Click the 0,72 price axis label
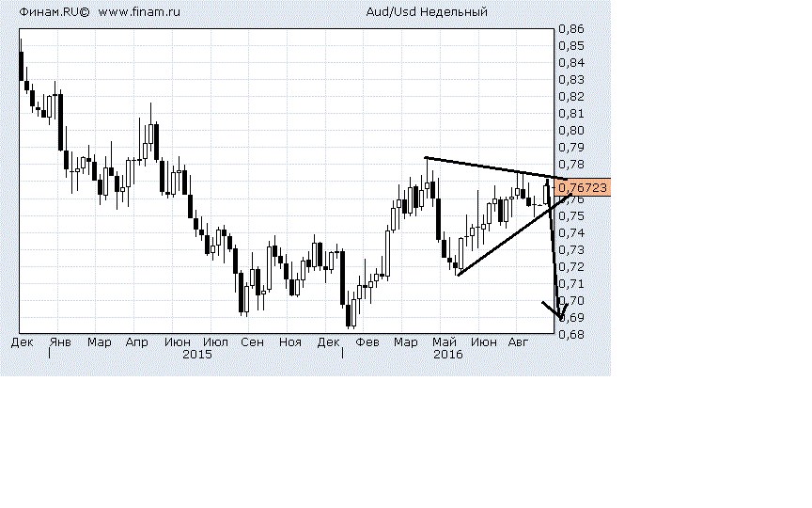The height and width of the screenshot is (508, 812). point(571,267)
